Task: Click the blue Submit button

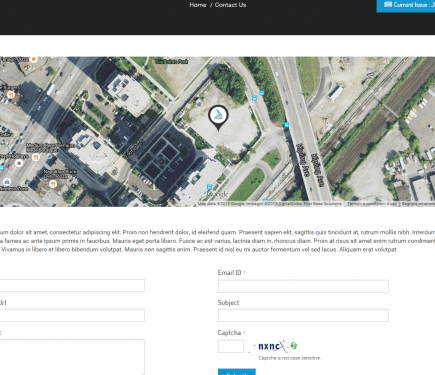Action: pyautogui.click(x=237, y=372)
